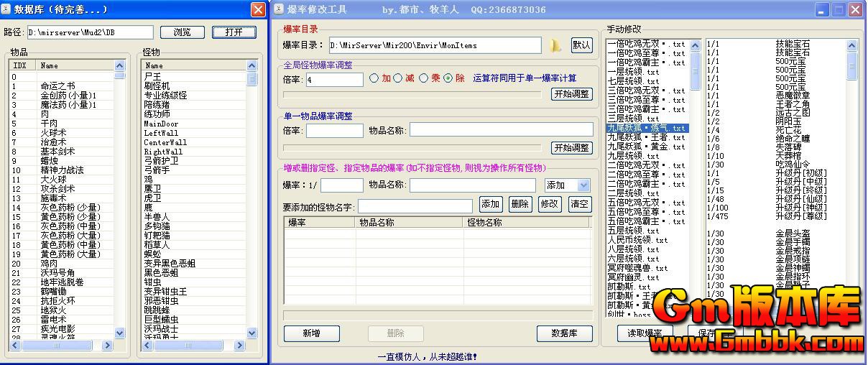Close the 数据库 window

pyautogui.click(x=257, y=10)
